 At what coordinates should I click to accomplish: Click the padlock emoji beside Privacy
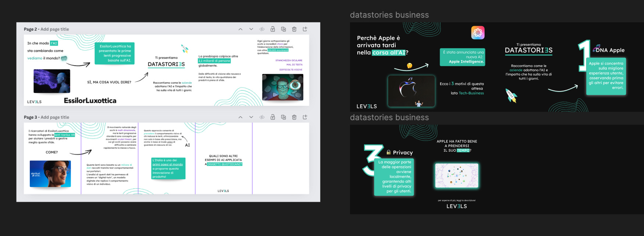(389, 152)
